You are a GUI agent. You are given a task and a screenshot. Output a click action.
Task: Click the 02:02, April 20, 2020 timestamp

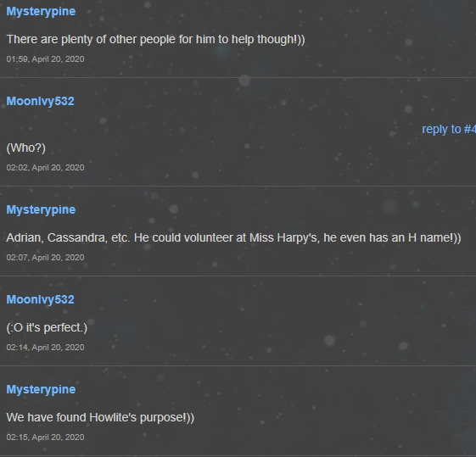45,168
